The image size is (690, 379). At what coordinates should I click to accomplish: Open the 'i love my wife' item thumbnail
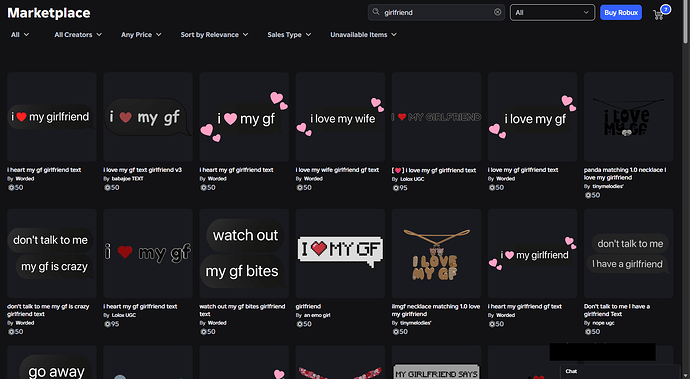point(340,117)
